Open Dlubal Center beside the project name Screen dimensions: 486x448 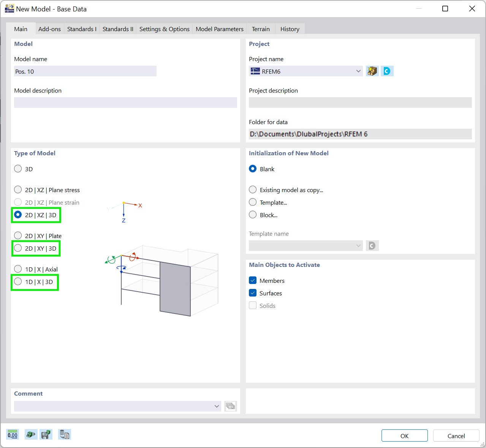pyautogui.click(x=387, y=71)
